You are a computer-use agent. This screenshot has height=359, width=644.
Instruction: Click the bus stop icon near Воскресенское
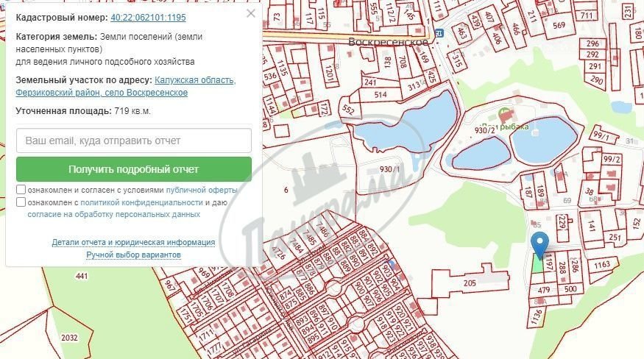pyautogui.click(x=439, y=33)
